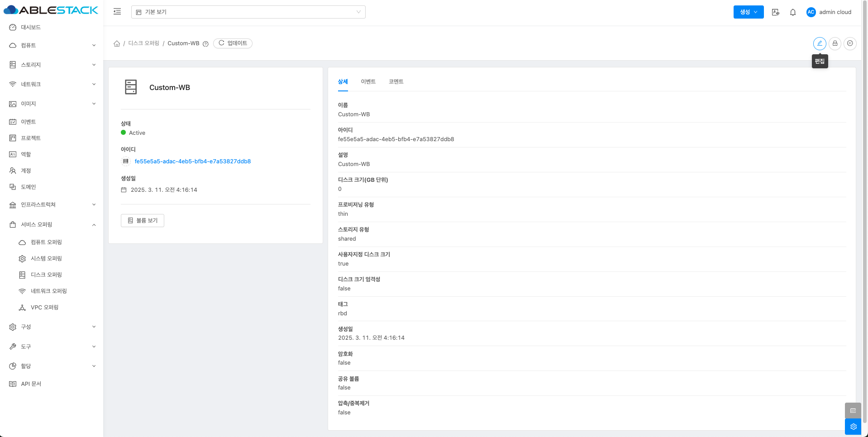Screen dimensions: 868x437
Task: Open the 기본 보기 view dropdown
Action: [x=248, y=12]
